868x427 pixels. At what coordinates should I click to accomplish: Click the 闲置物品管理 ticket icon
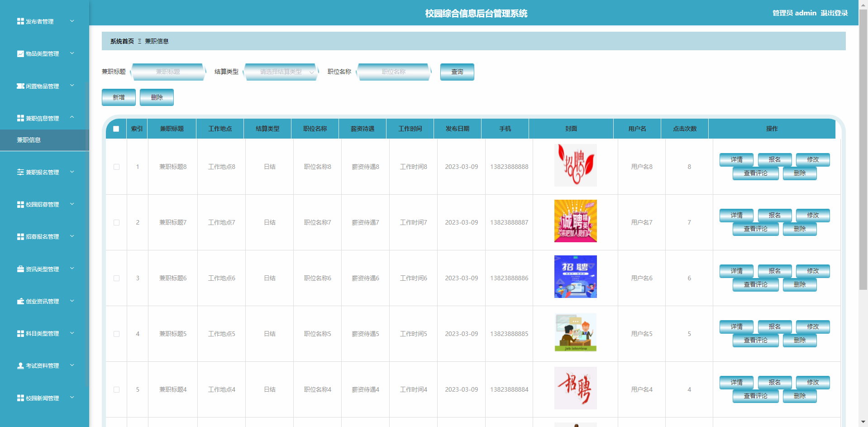(20, 86)
